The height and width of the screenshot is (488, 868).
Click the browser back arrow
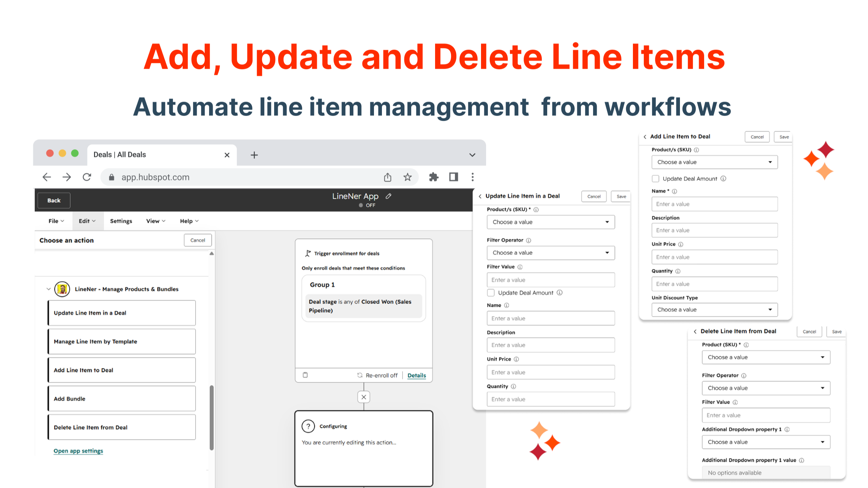pos(47,177)
